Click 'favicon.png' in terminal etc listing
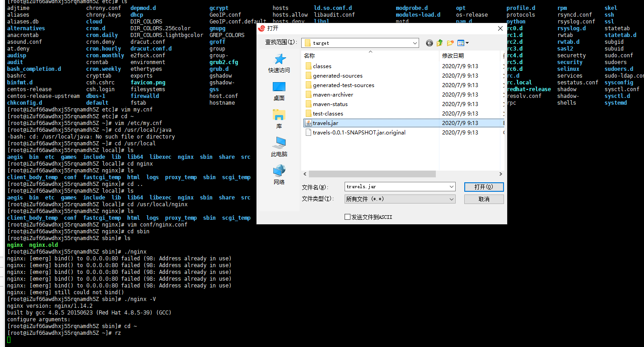 pos(148,83)
